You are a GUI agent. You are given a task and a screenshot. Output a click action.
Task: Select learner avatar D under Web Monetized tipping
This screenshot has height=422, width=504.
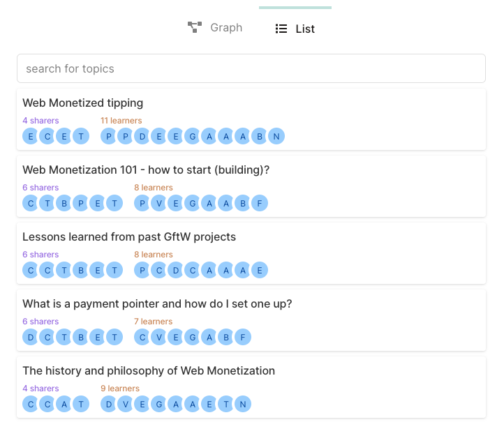pyautogui.click(x=142, y=136)
